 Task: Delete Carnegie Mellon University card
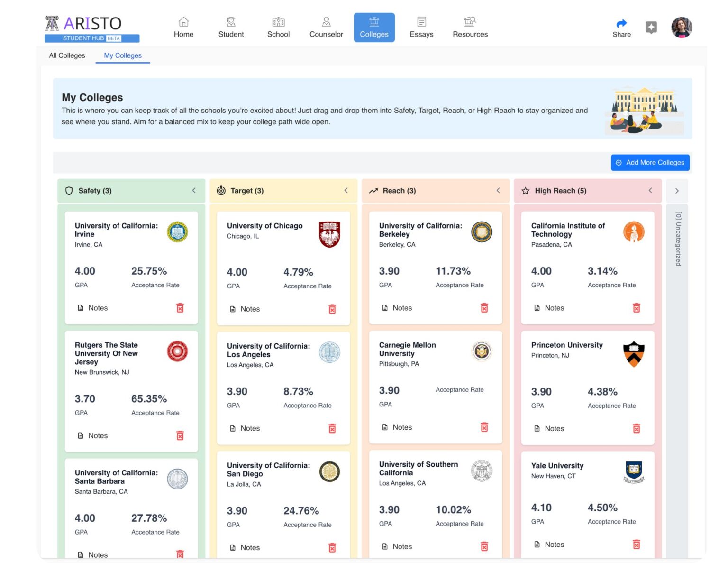484,428
